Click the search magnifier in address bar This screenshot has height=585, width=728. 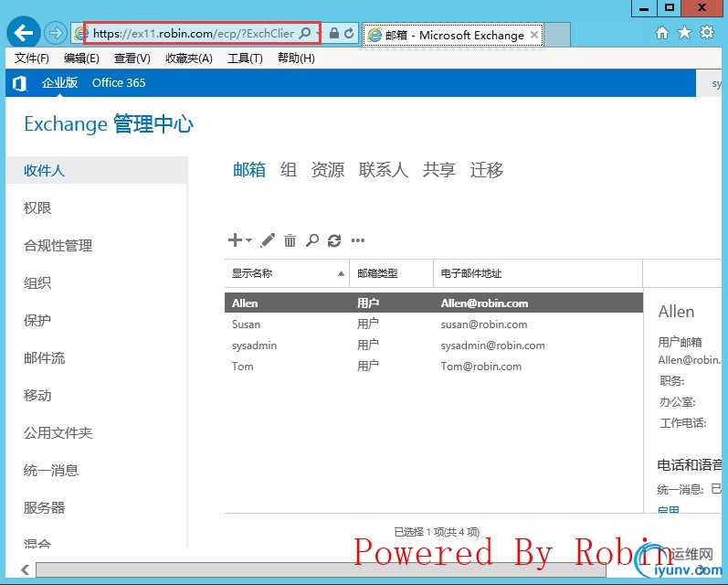(x=305, y=33)
